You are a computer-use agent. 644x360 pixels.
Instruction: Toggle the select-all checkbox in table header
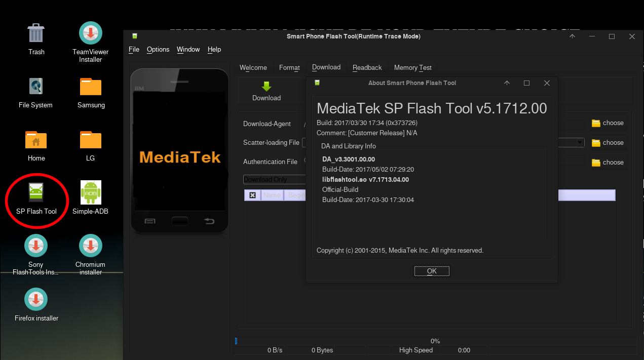click(252, 195)
